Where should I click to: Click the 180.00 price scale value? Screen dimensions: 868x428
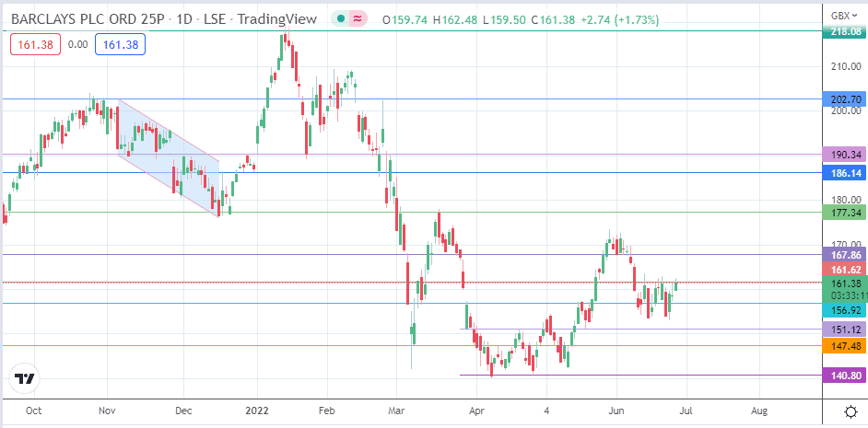point(848,200)
